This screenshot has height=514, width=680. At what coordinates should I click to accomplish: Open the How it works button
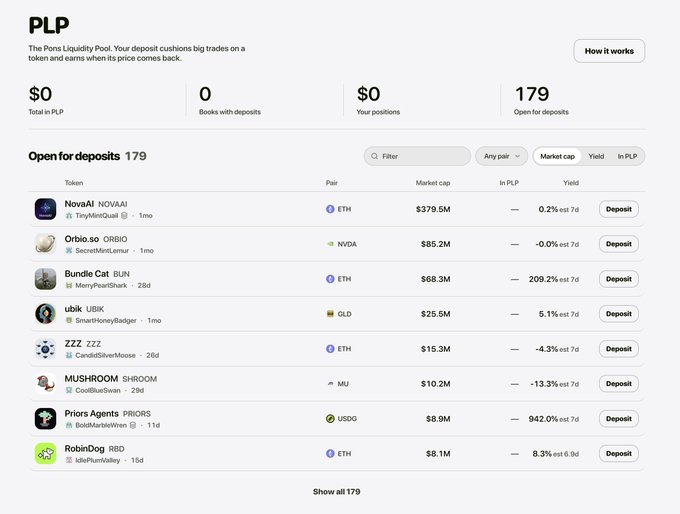609,51
